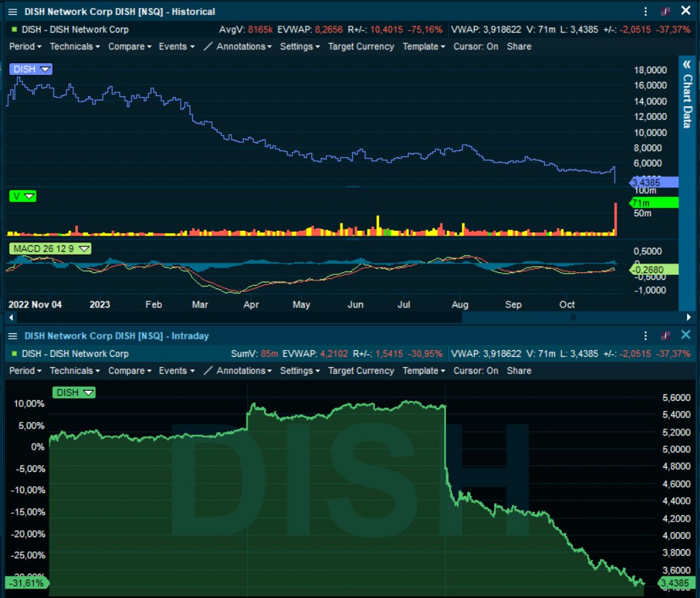The image size is (700, 598).
Task: Click Historical panel title DISH Network Corp
Action: coord(120,12)
